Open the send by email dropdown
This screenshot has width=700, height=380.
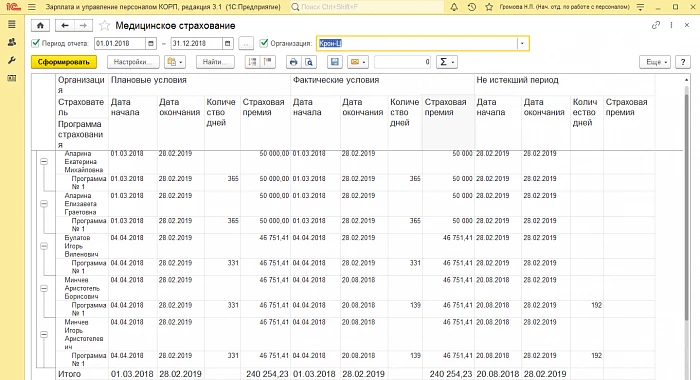coord(358,62)
